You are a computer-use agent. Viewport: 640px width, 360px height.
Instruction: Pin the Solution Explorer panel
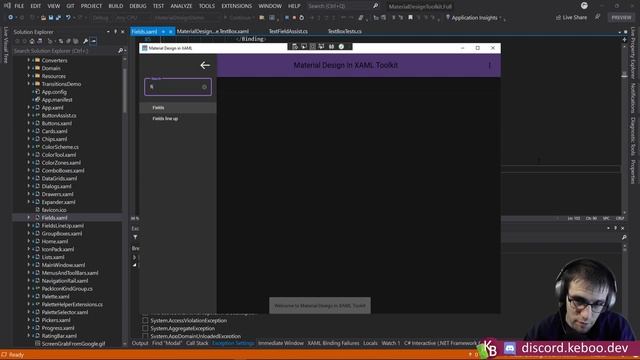point(116,32)
